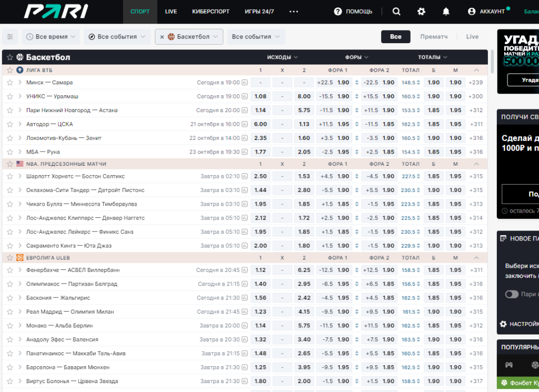Screen dimensions: 539x392
Task: Open +317 markets for Виртус Болонья match
Action: (x=476, y=381)
